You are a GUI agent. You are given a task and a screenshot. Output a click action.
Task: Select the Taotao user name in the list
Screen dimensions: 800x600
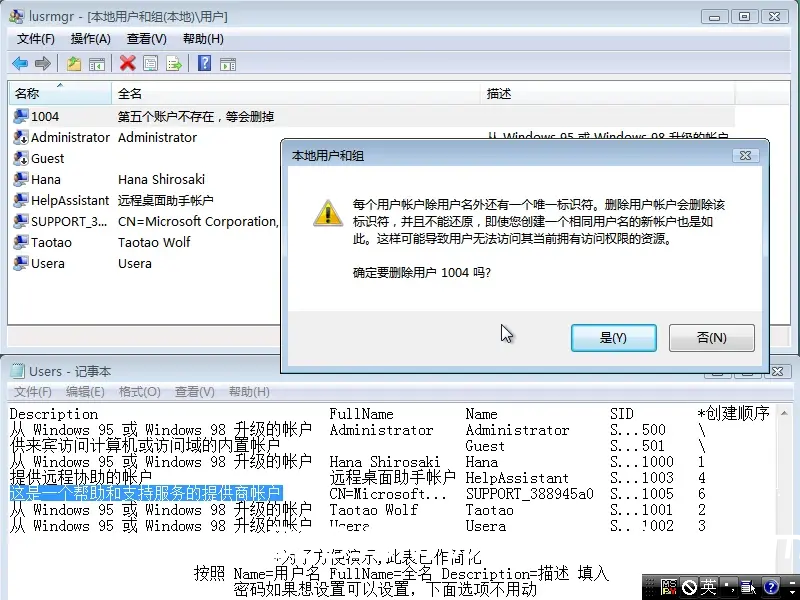[51, 242]
